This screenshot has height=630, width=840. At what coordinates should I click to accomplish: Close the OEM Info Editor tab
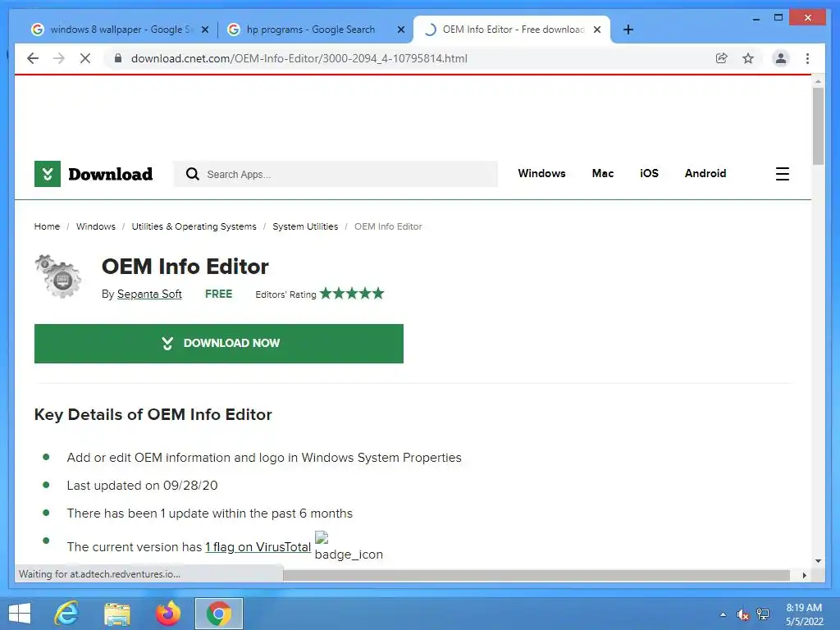tap(597, 30)
